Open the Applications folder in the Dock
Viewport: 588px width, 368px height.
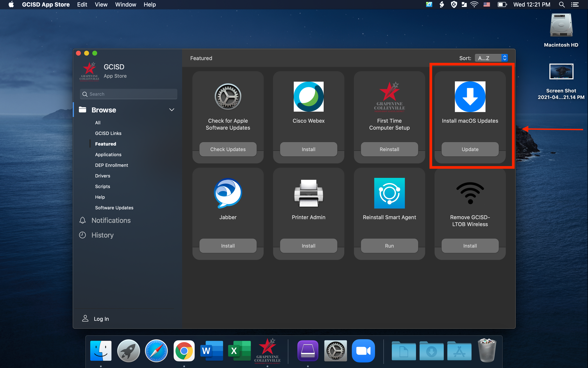coord(459,351)
